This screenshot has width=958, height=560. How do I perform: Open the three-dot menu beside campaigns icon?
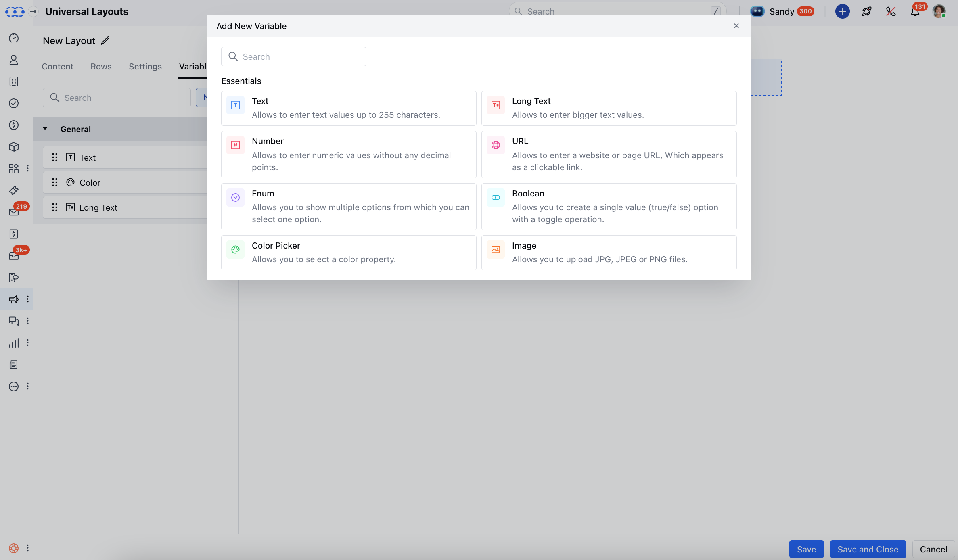coord(27,299)
